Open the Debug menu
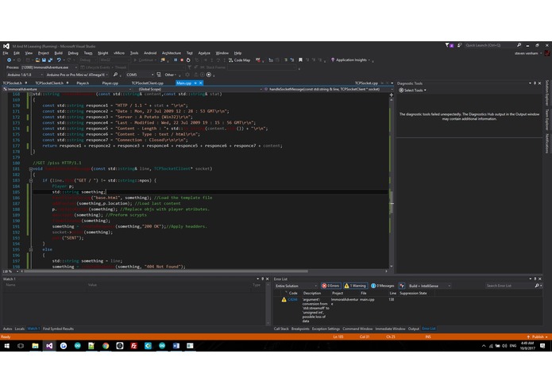The height and width of the screenshot is (392, 552). [x=73, y=53]
